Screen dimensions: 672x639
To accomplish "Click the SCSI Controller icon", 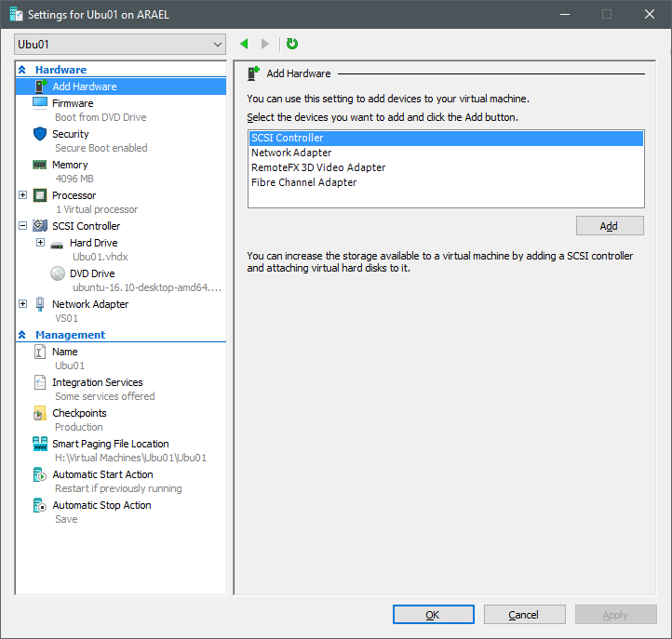I will (40, 225).
